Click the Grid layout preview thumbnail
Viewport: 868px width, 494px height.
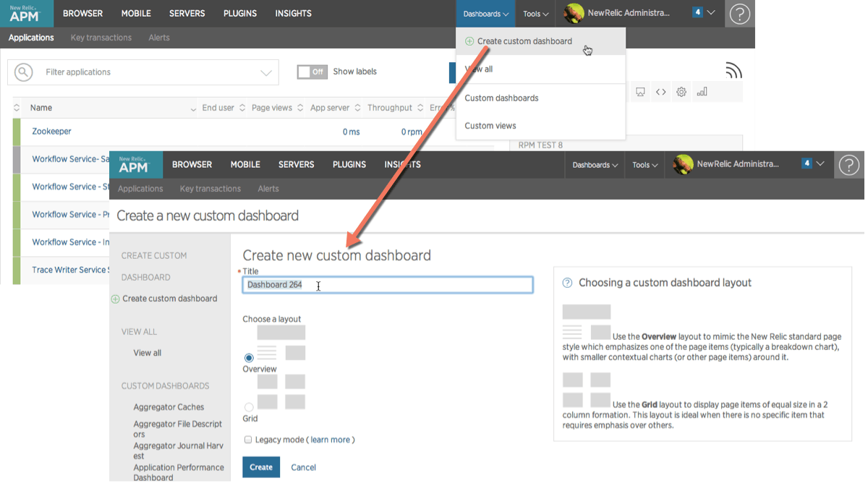click(x=281, y=391)
